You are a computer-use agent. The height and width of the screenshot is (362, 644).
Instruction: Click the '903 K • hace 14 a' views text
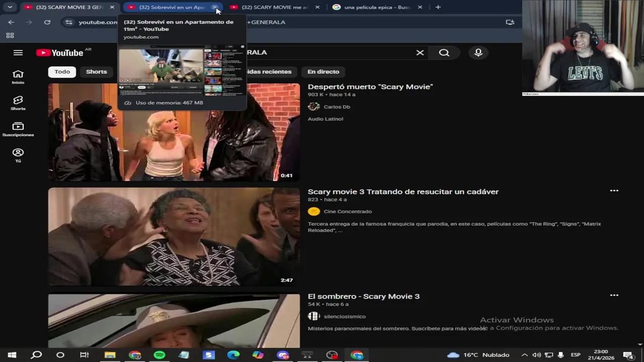point(332,95)
